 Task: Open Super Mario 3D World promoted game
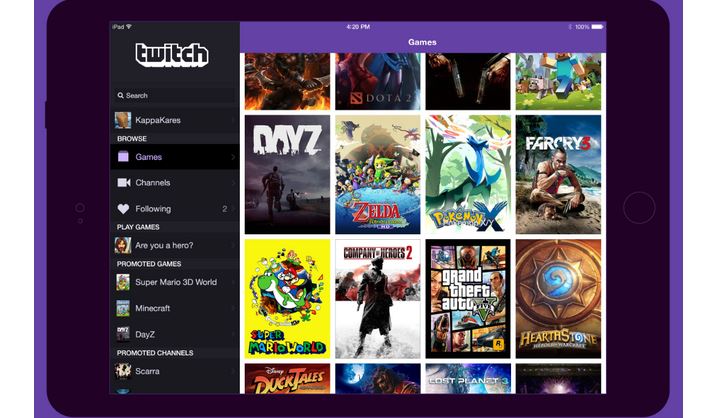point(175,282)
